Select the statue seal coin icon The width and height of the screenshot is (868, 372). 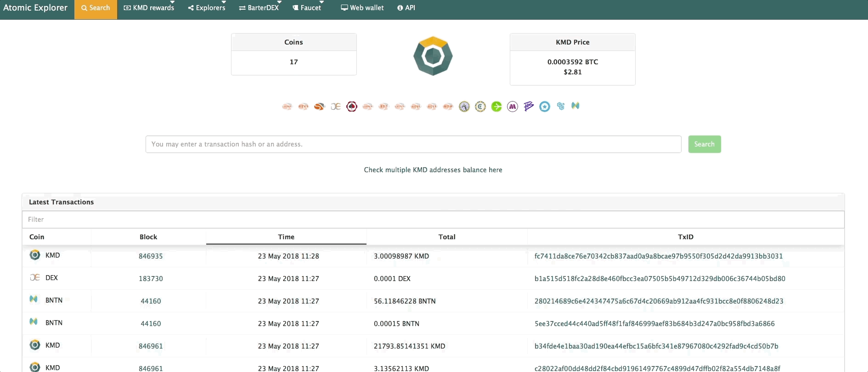click(464, 107)
